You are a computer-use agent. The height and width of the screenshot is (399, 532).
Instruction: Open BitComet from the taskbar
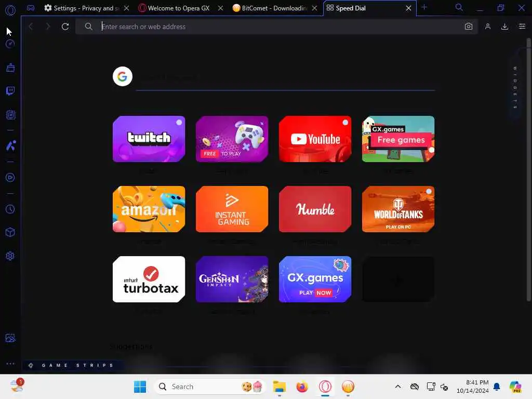point(348,387)
